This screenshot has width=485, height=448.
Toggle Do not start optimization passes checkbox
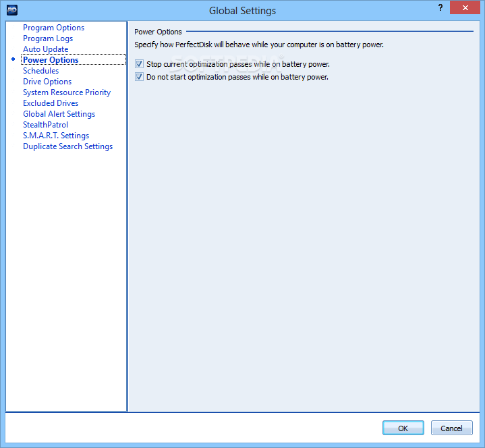click(139, 77)
